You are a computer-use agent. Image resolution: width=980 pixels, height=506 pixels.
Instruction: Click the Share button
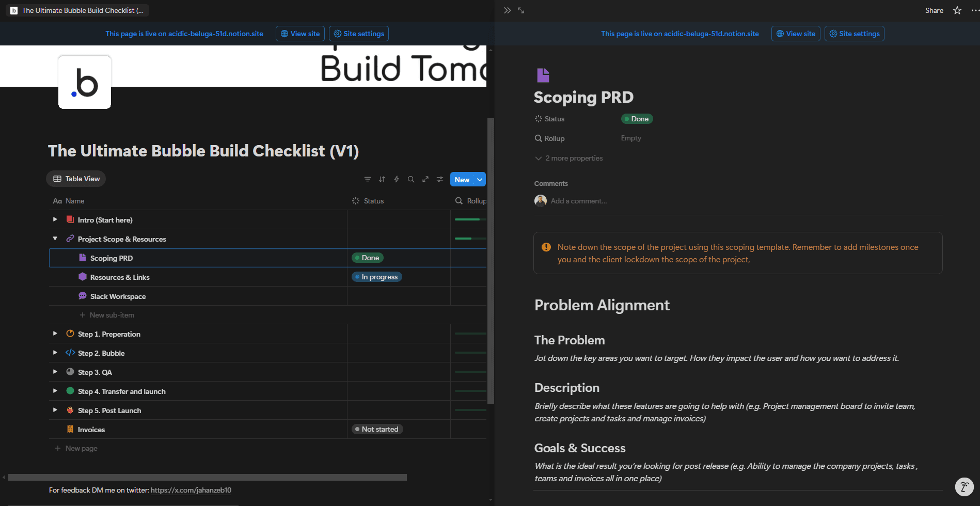coord(934,10)
